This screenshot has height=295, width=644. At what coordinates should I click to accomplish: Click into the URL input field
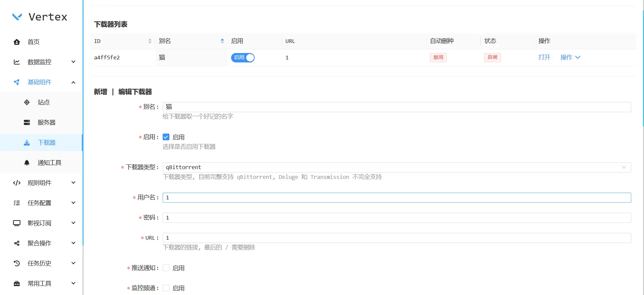(x=396, y=238)
